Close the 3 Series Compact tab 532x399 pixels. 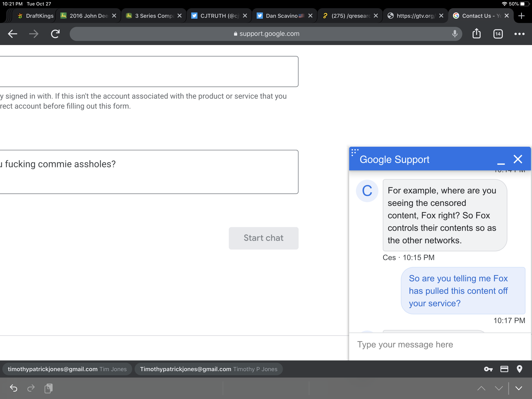pyautogui.click(x=179, y=16)
